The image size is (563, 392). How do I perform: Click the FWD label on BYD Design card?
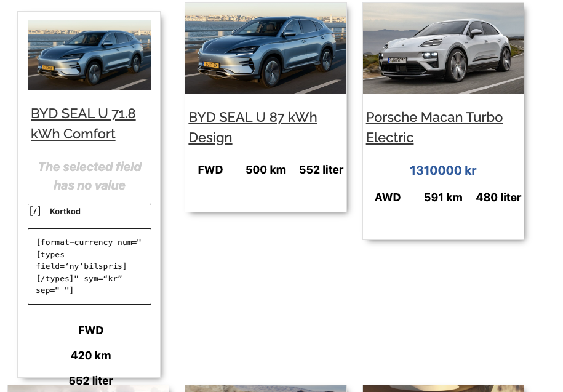[x=210, y=170]
